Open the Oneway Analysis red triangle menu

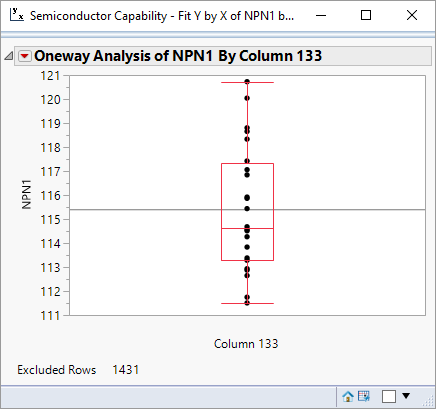tap(25, 56)
